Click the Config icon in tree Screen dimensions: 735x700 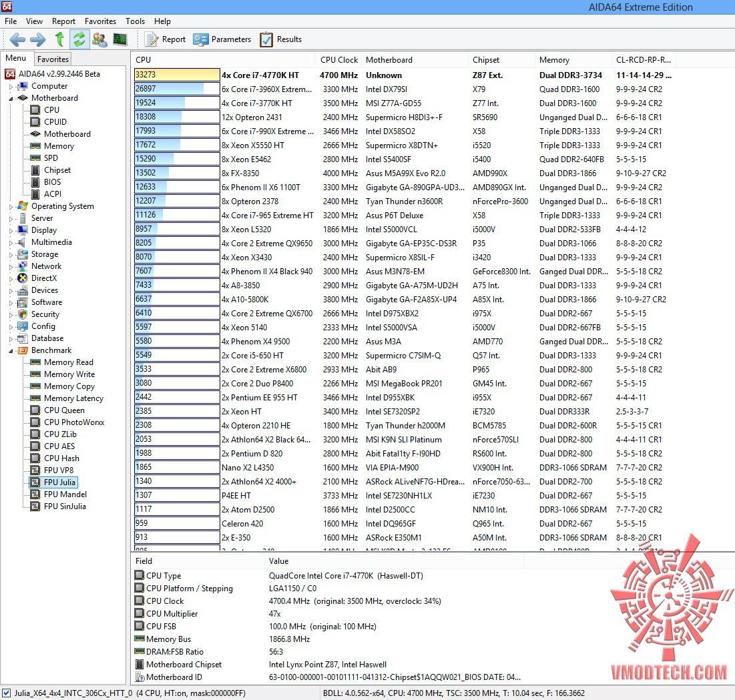(23, 326)
